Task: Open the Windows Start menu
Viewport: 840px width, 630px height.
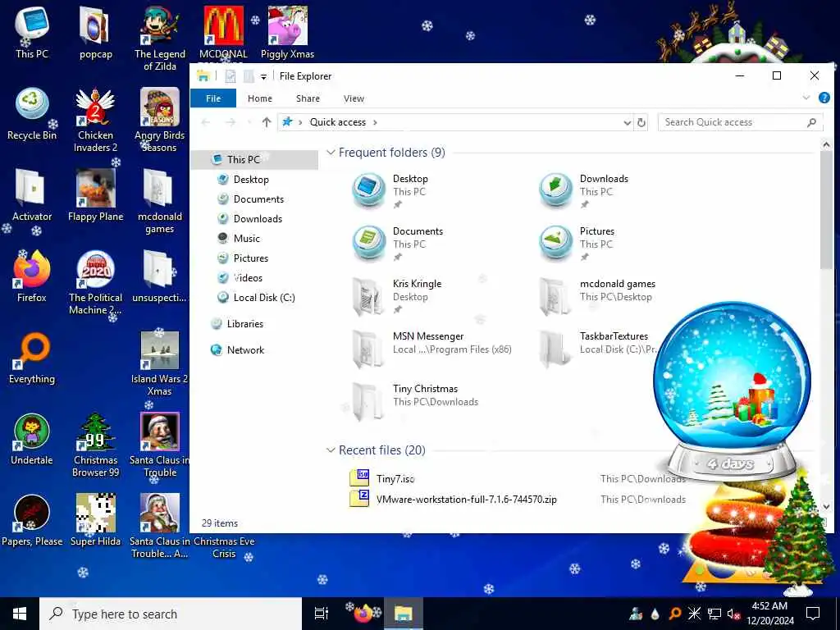Action: click(20, 614)
